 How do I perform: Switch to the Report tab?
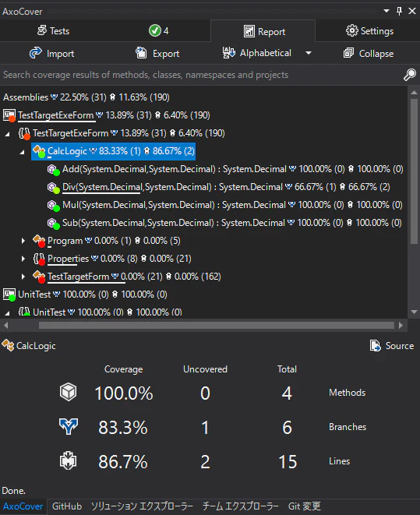[x=263, y=31]
